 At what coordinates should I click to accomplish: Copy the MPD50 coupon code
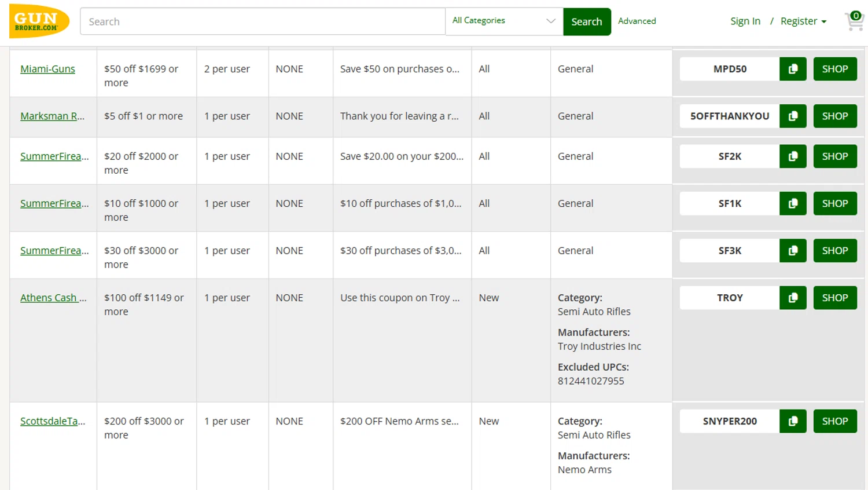tap(793, 69)
